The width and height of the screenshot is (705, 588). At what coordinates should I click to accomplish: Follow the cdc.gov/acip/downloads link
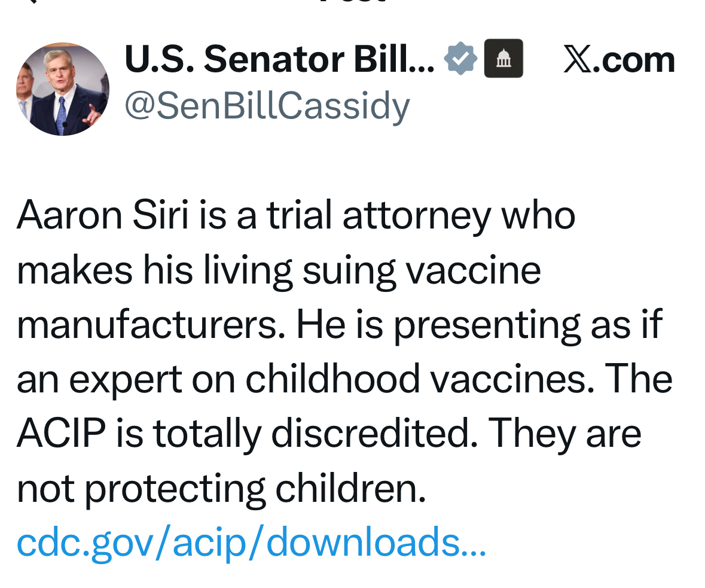(251, 542)
